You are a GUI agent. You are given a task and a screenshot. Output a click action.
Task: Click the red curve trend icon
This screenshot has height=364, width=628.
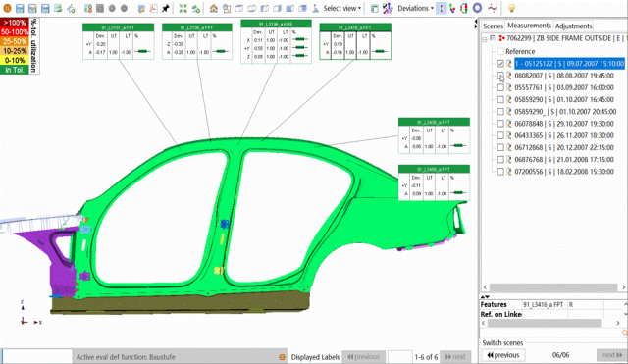pos(493,8)
